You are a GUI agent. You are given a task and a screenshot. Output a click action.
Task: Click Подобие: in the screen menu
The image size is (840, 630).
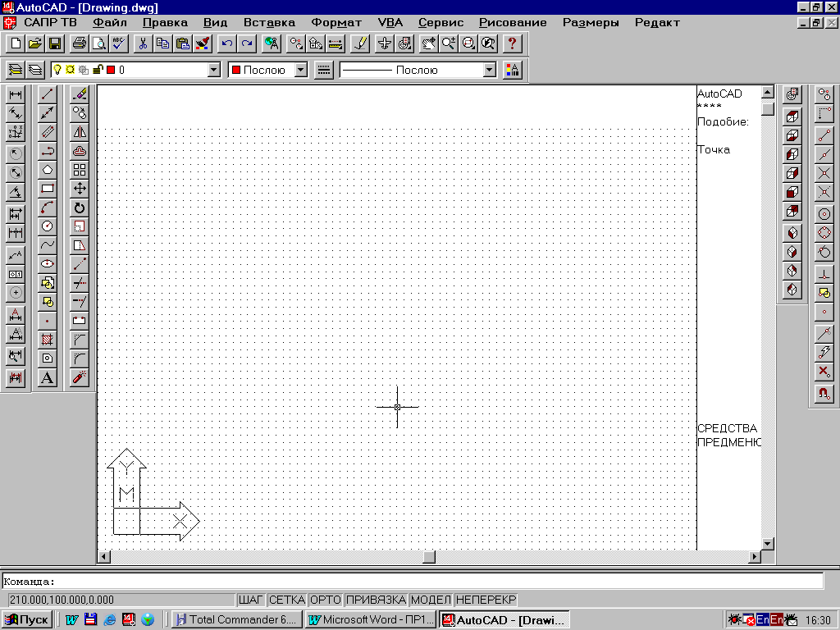click(x=723, y=121)
